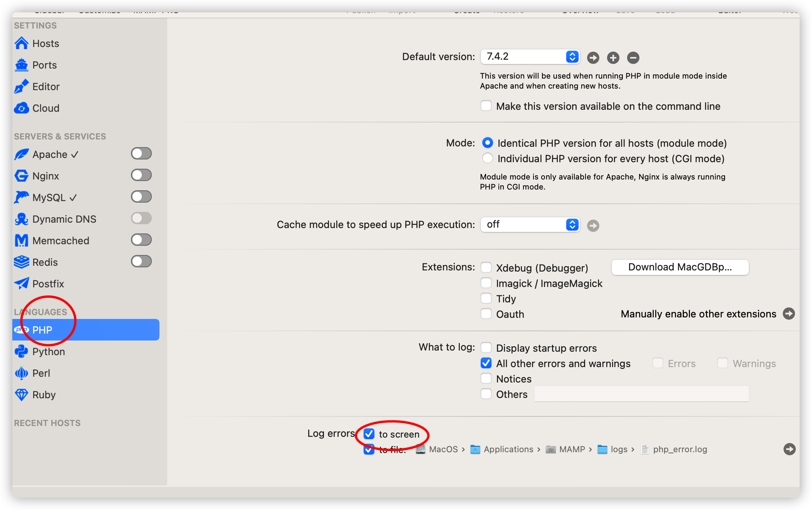Toggle the Apache server switch
Screen dimensions: 812x510
141,154
